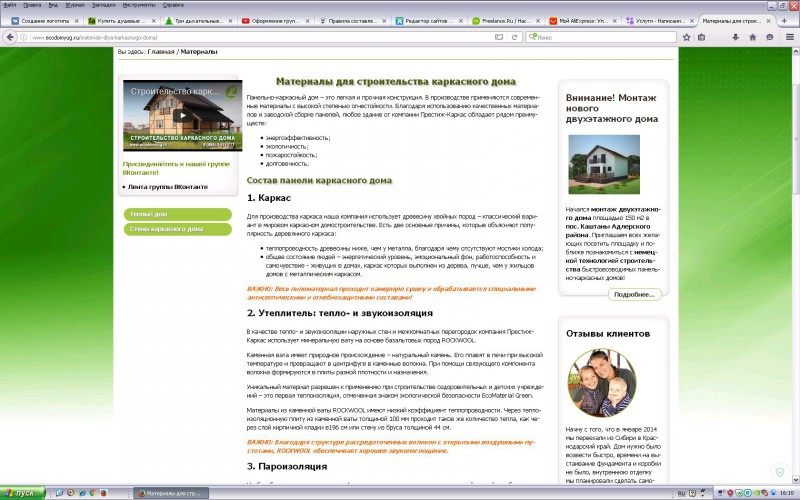Viewport: 800px width, 500px height.
Task: Enable reader view icon in address bar
Action: (x=499, y=37)
